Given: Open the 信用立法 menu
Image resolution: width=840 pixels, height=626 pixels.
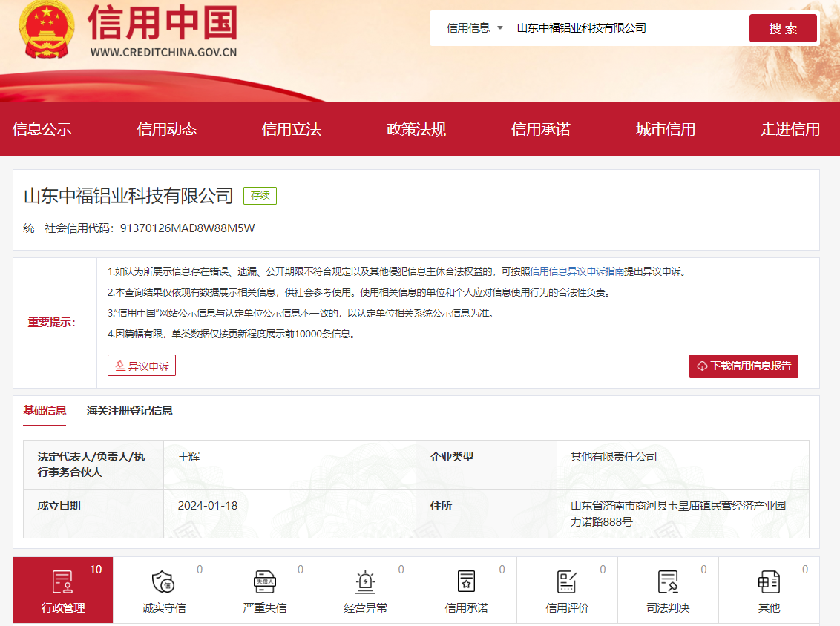Looking at the screenshot, I should [292, 129].
